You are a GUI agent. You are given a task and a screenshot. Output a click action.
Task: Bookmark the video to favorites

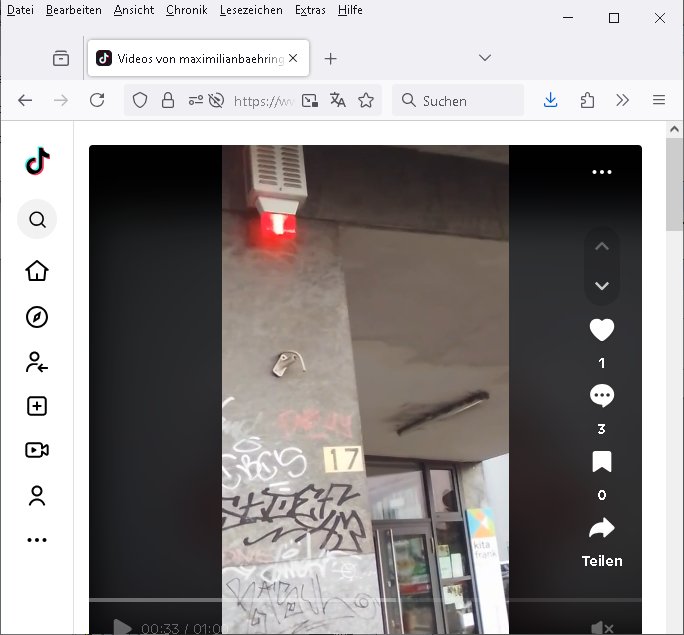point(601,461)
